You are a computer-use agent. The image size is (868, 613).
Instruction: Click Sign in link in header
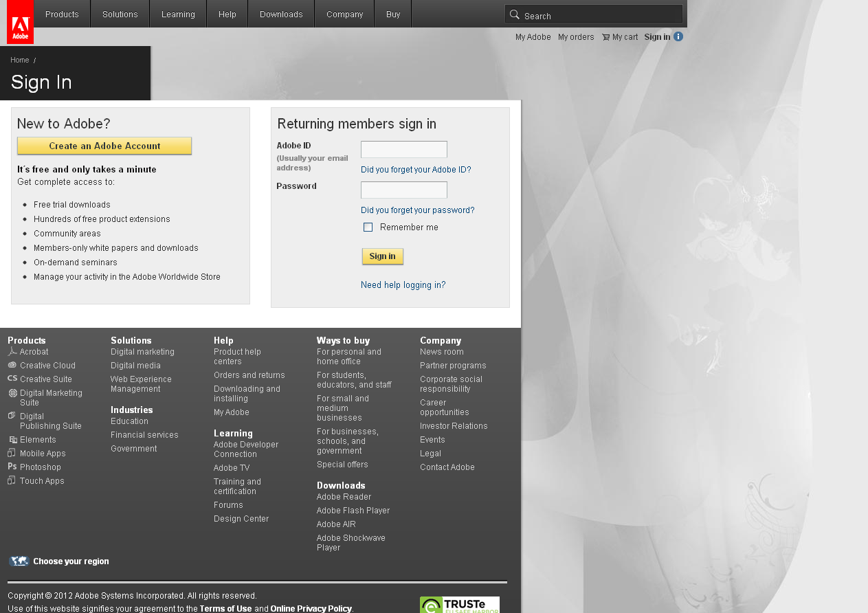click(x=657, y=37)
